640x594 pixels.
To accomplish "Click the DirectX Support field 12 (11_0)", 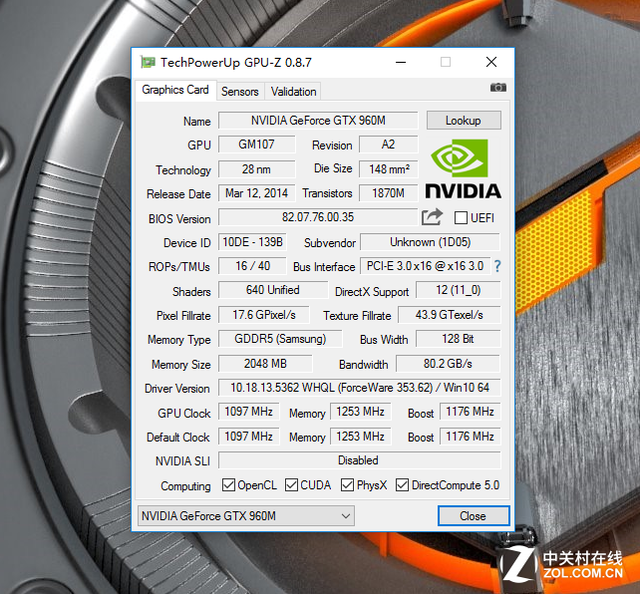I will tap(458, 290).
